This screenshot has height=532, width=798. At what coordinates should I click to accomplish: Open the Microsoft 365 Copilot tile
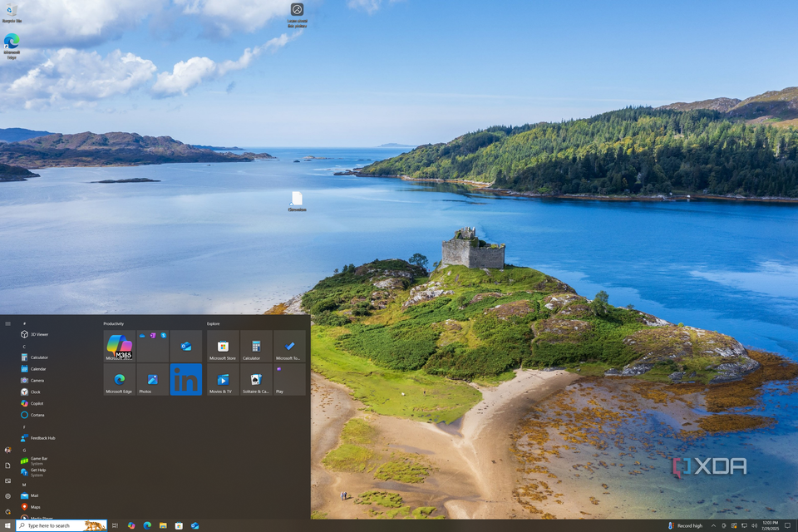tap(120, 346)
